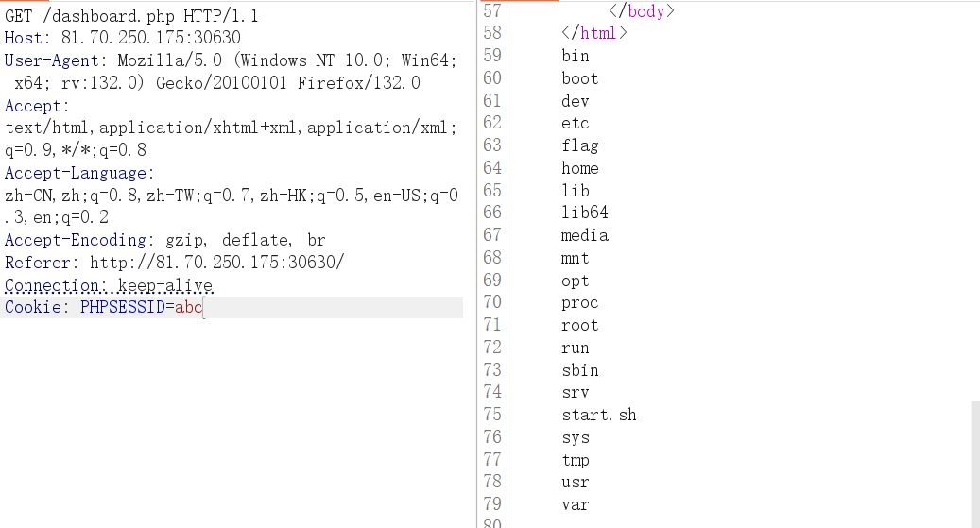Image resolution: width=980 pixels, height=528 pixels.
Task: Click the PHPSESSID cookie value abc
Action: click(x=188, y=308)
